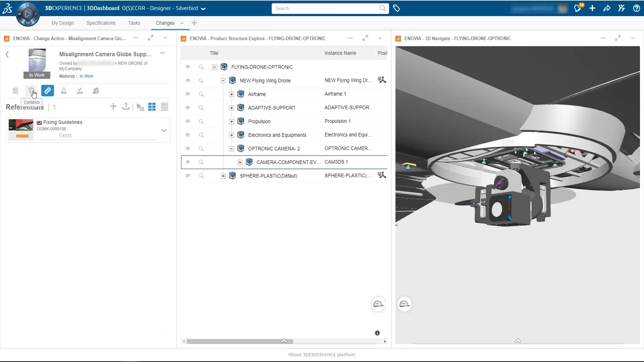
Task: Open the Members icon in Change Action
Action: (x=96, y=90)
